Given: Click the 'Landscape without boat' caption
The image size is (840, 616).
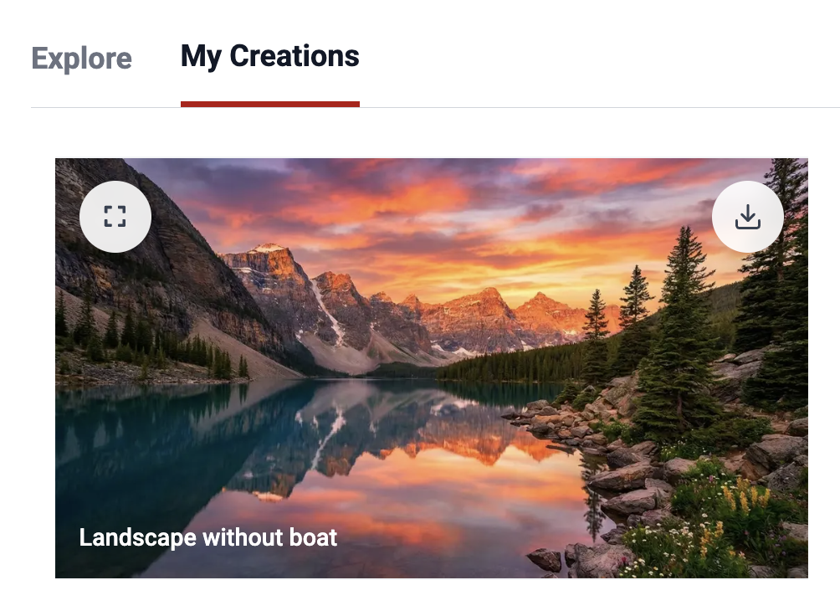Looking at the screenshot, I should tap(207, 537).
